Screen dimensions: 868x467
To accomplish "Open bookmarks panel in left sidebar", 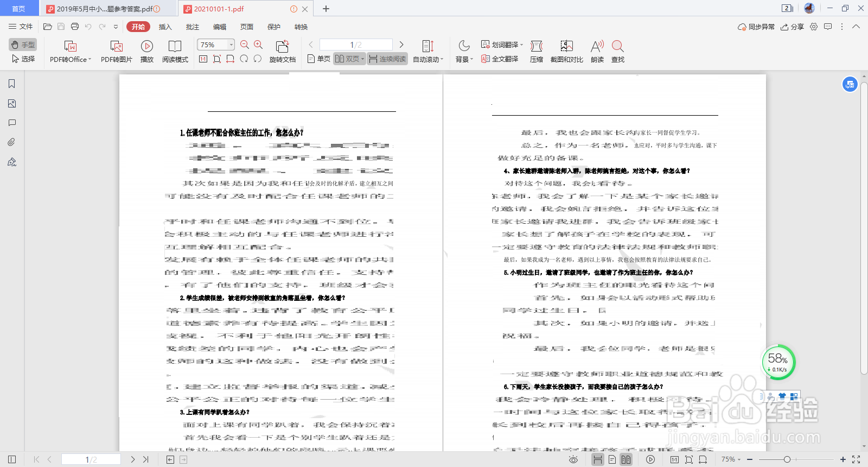I will coord(12,84).
